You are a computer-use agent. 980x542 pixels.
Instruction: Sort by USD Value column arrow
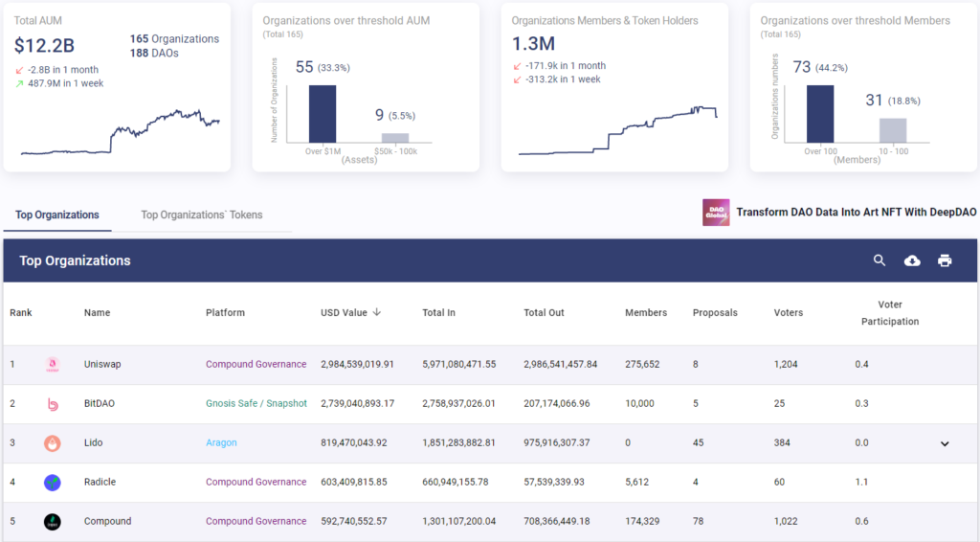point(377,312)
